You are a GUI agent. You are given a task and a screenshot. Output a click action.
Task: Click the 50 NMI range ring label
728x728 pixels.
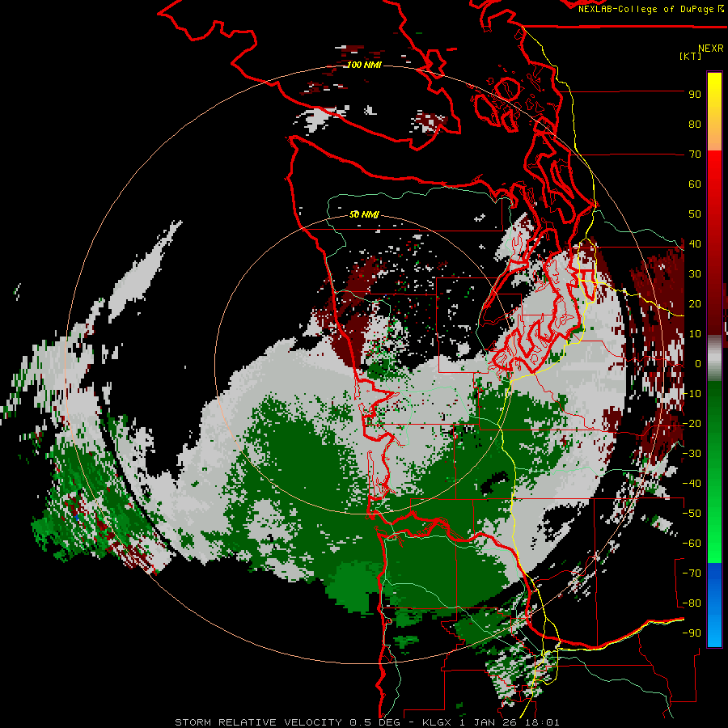(364, 214)
